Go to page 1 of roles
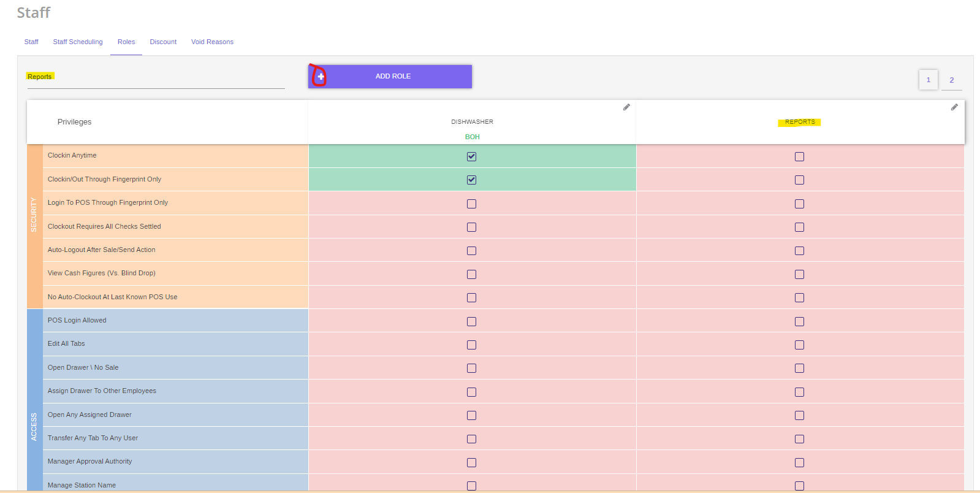 [x=928, y=80]
